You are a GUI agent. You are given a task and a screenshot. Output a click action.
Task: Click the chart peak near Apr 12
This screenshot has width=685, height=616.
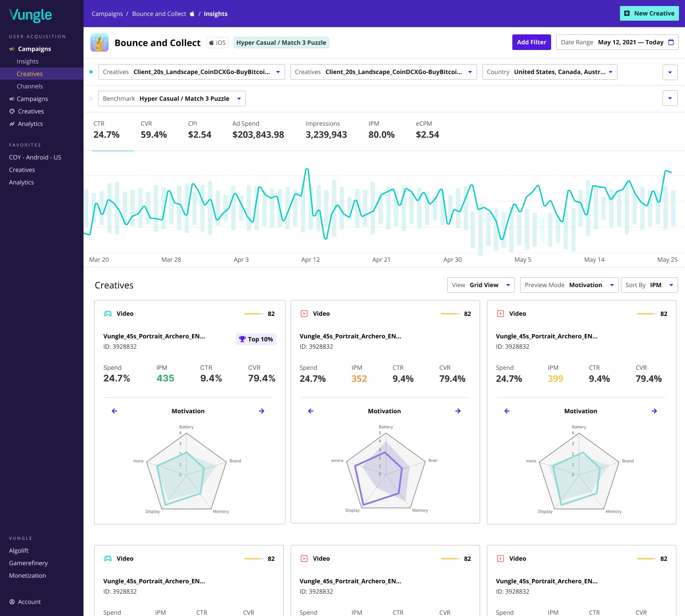pos(307,170)
